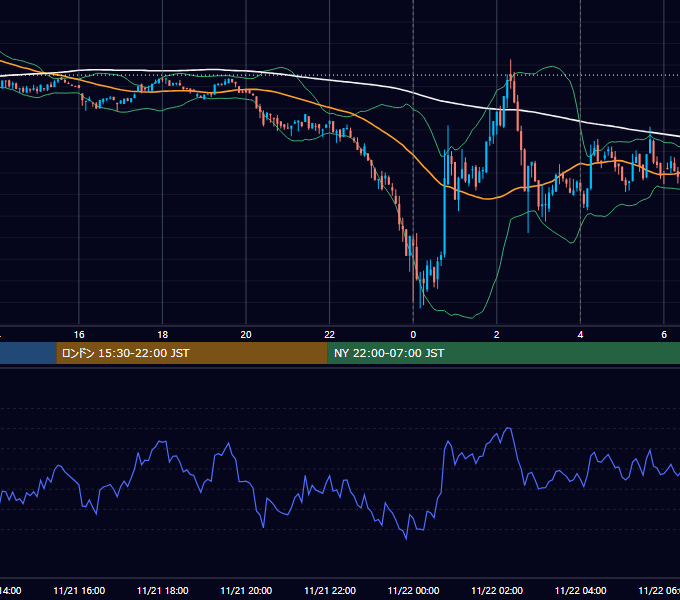Click the 11/21 16:00 indicator time label
Screen dimensions: 680x600
click(79, 590)
